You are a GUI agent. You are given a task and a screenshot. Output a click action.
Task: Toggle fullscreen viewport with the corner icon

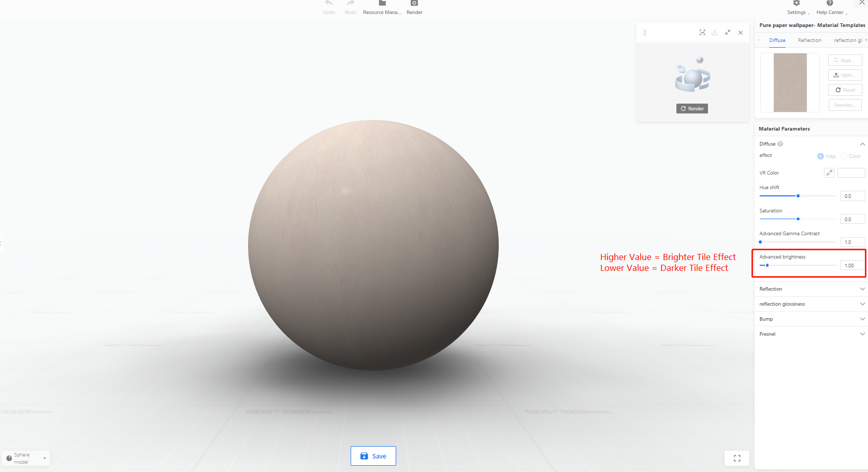[737, 458]
